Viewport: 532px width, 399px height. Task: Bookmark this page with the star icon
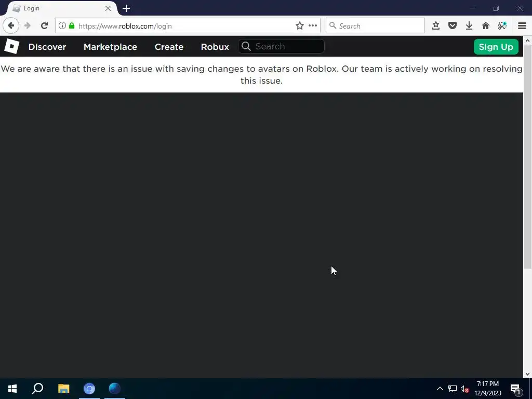(x=300, y=26)
